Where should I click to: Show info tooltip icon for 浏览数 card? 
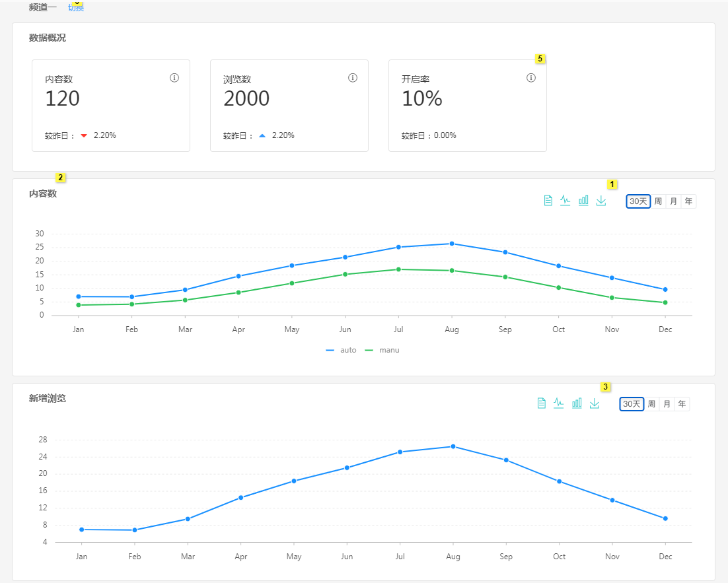pos(352,77)
